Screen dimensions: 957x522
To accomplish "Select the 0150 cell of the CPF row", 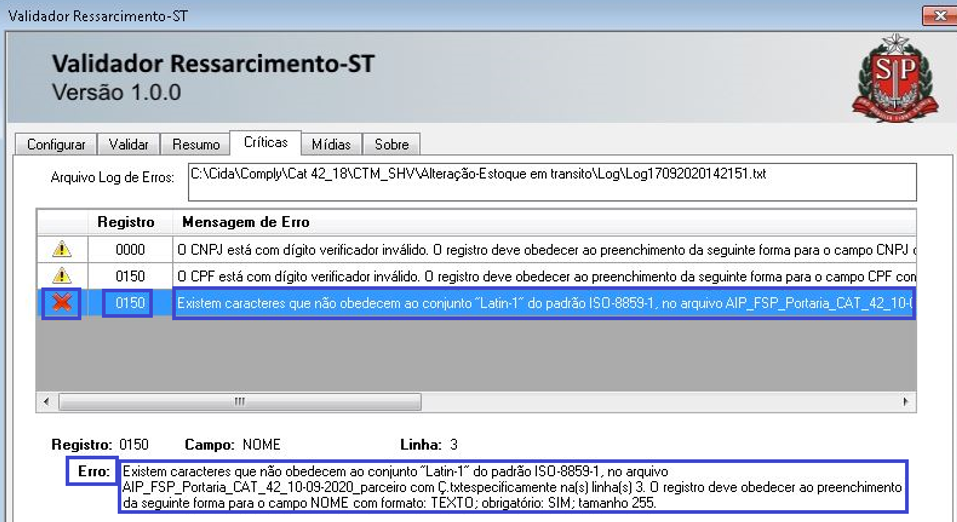I will point(130,276).
